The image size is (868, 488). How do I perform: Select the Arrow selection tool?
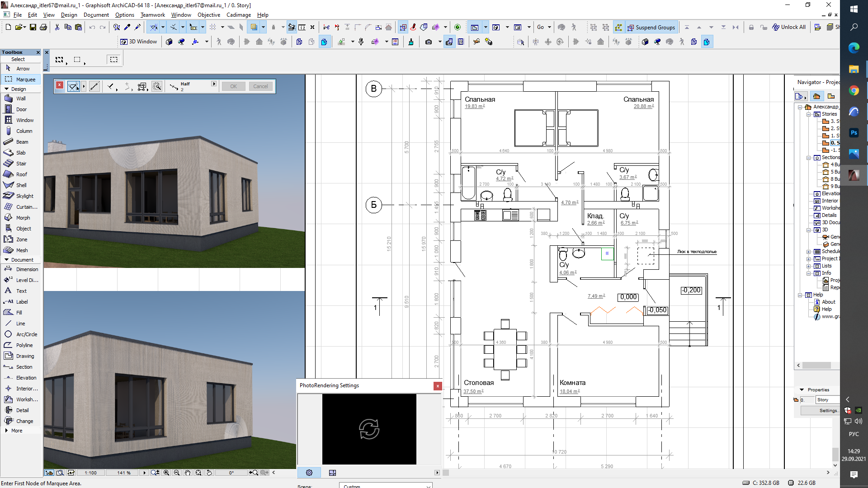(x=21, y=69)
